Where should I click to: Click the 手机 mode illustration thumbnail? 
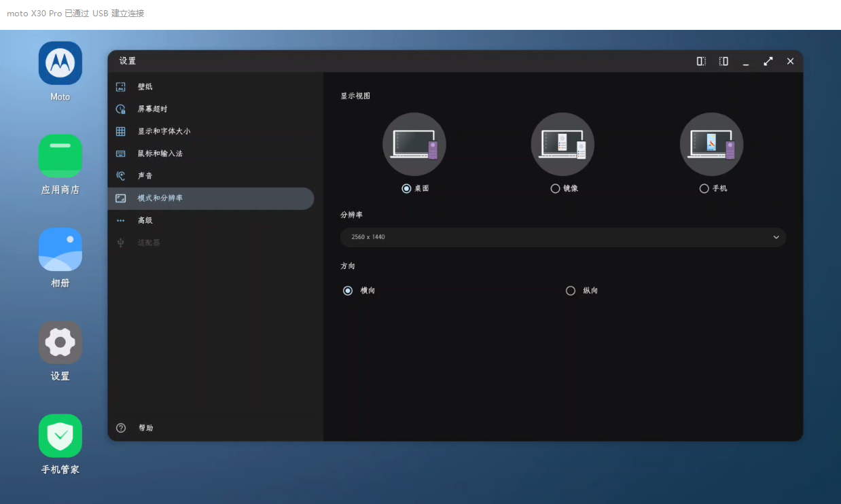(x=711, y=144)
